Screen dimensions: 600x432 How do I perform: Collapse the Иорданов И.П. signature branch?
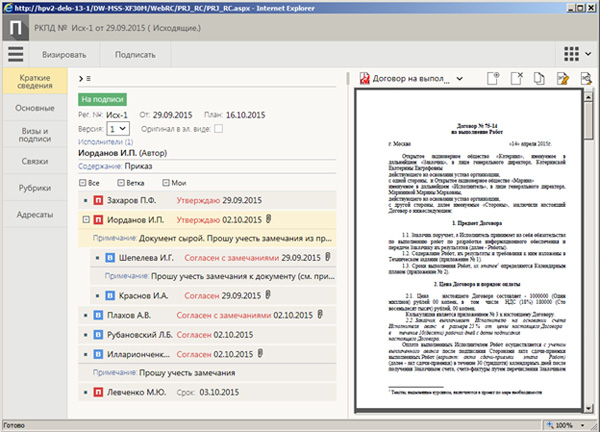(86, 220)
